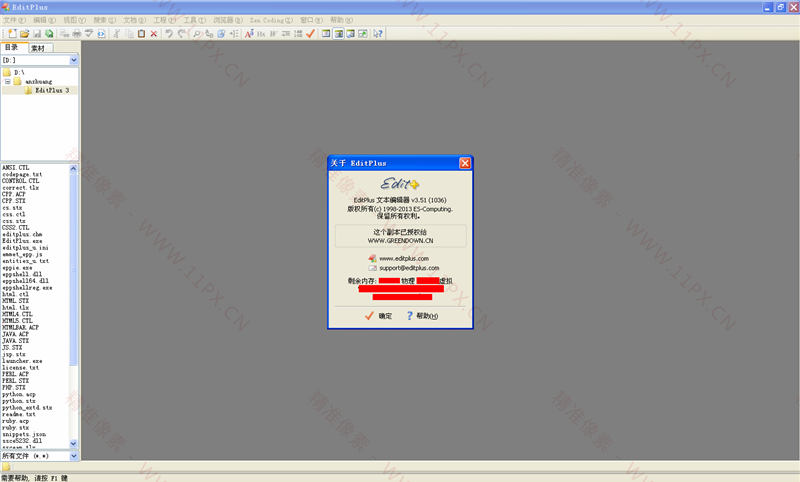The image size is (800, 482).
Task: Open the 文件(F) menu
Action: (14, 20)
